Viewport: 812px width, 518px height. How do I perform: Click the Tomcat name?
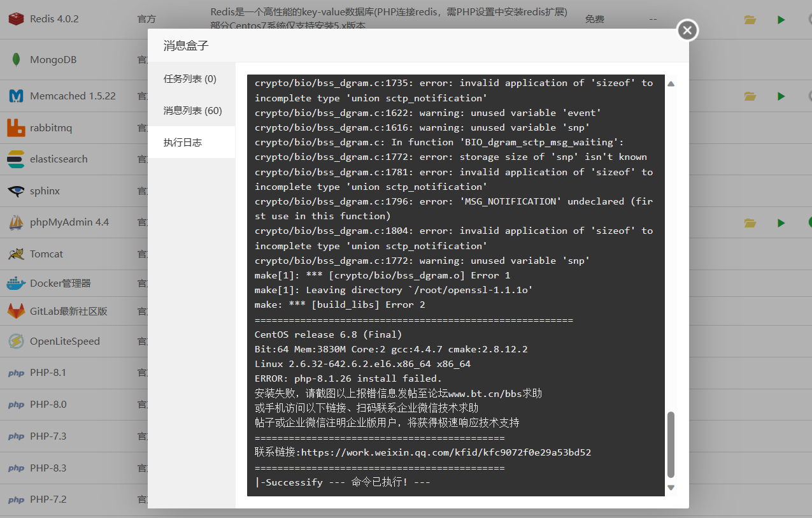[x=46, y=254]
